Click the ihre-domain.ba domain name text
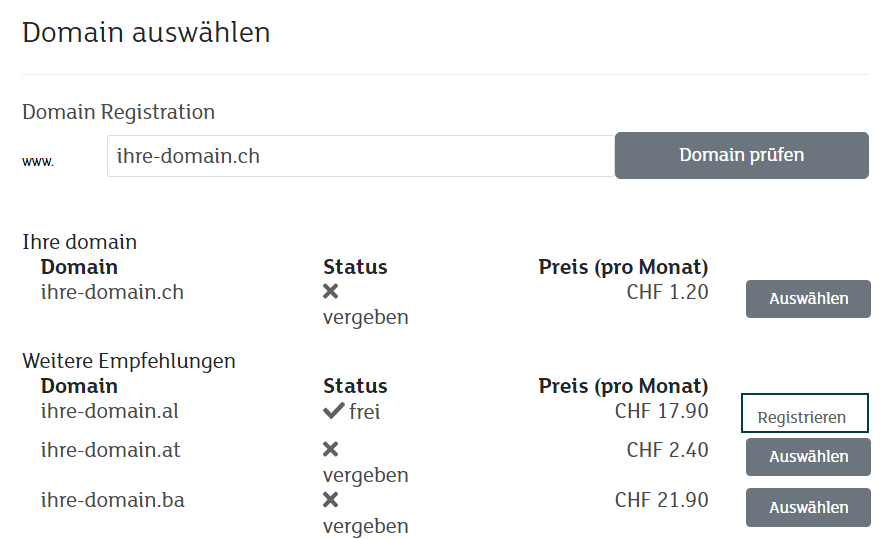Image resolution: width=884 pixels, height=539 pixels. tap(112, 500)
